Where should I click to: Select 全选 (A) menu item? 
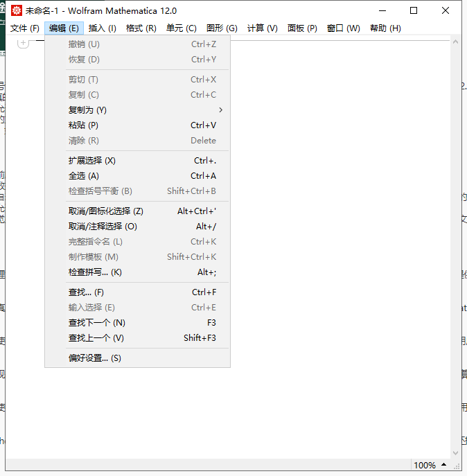[x=138, y=176]
